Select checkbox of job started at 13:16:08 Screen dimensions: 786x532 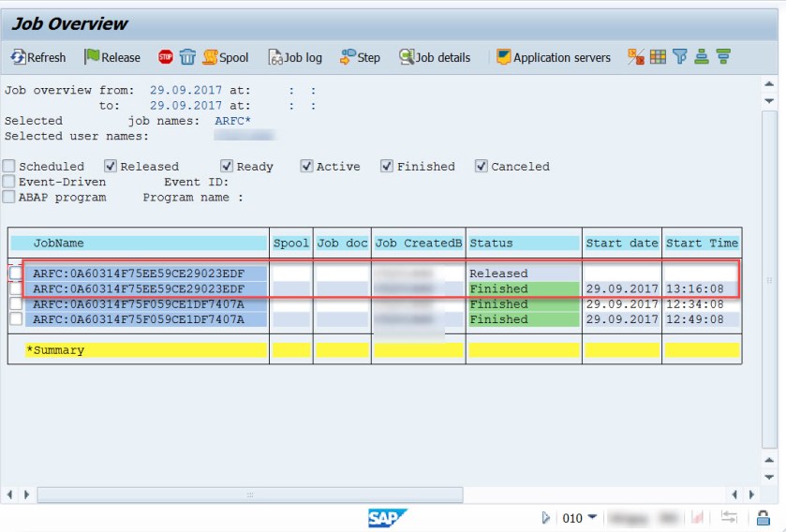pyautogui.click(x=16, y=288)
